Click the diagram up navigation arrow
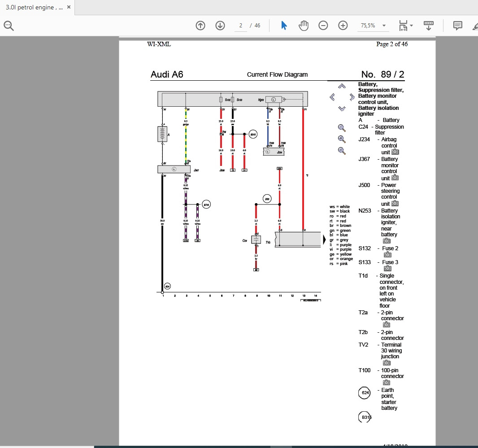Viewport: 478px width, 448px height. 342,86
